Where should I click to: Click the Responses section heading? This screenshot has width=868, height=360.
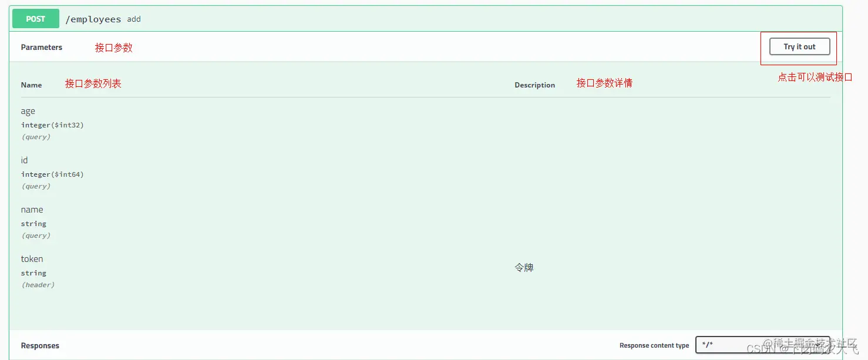point(40,346)
